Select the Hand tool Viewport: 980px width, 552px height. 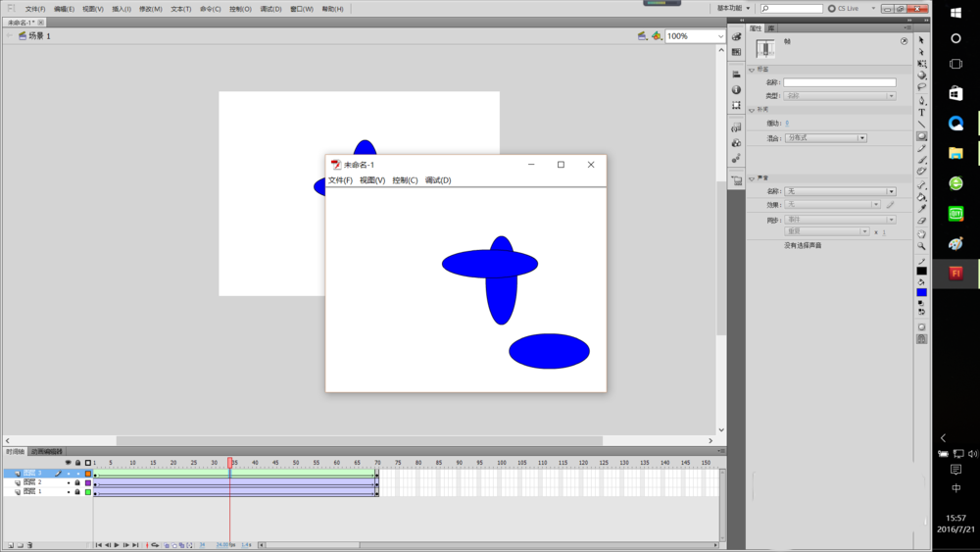921,234
